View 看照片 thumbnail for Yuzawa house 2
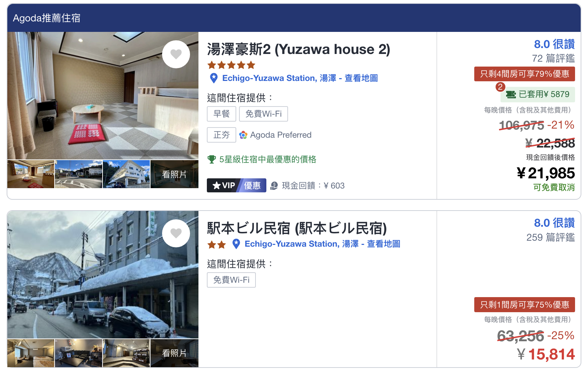 point(174,174)
